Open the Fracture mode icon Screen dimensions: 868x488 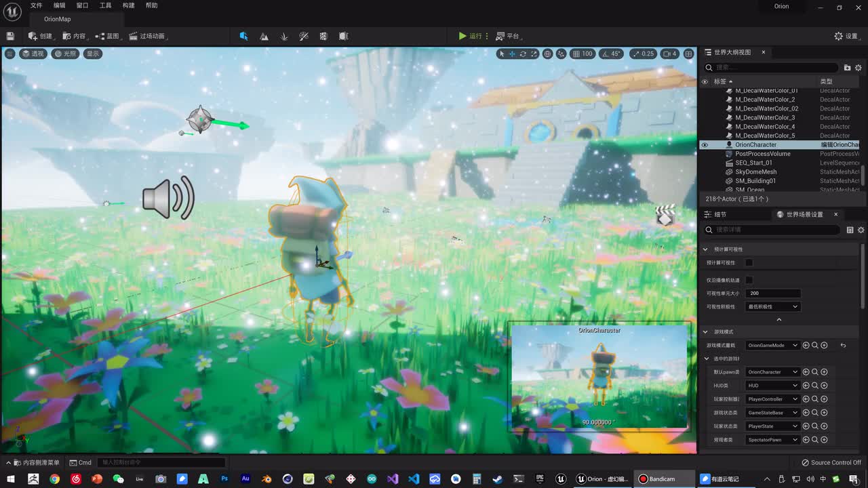[323, 36]
